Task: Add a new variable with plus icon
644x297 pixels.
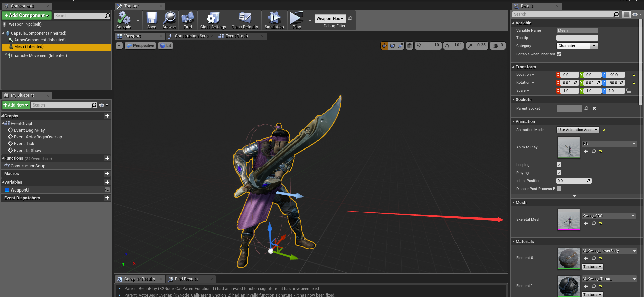Action: tap(107, 182)
